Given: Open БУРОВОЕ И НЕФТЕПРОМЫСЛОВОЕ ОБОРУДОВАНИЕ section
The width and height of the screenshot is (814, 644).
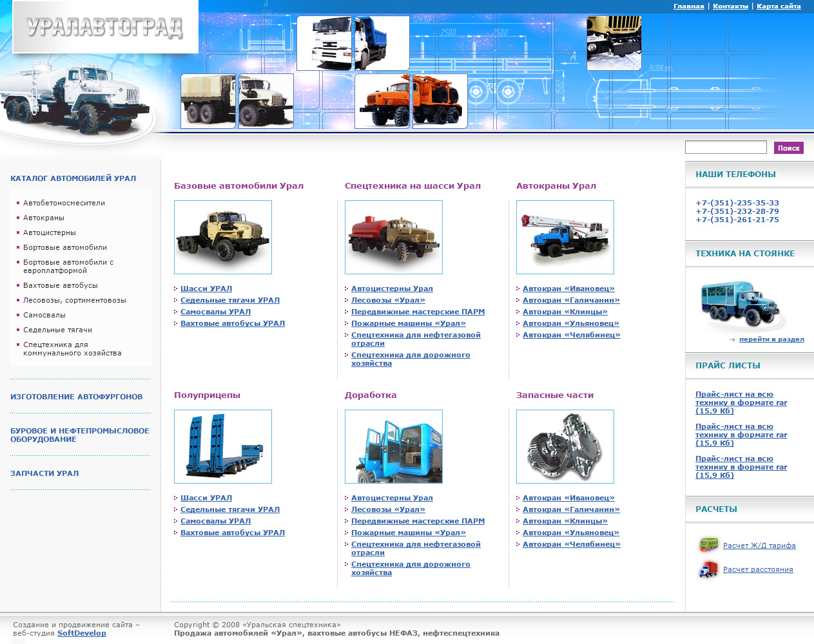Looking at the screenshot, I should click(80, 435).
